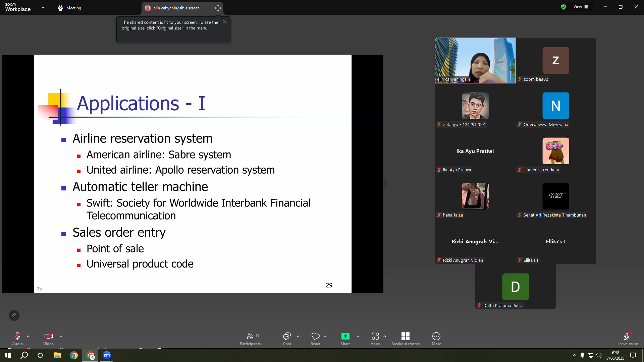This screenshot has width=644, height=362.
Task: Open the Participants panel
Action: 250,339
